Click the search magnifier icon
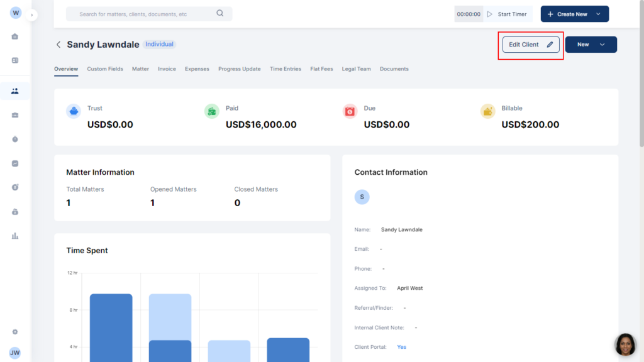 (x=219, y=14)
